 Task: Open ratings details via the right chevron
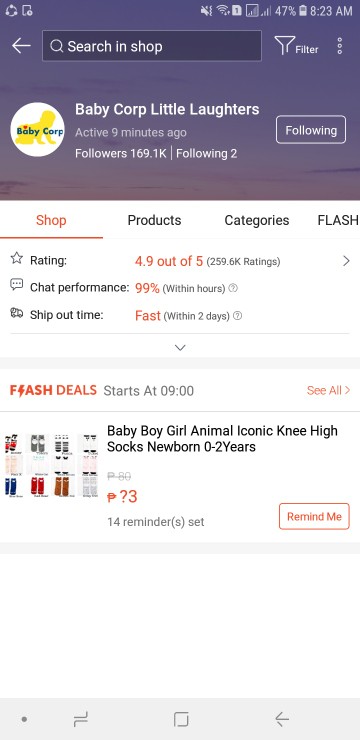pos(346,261)
